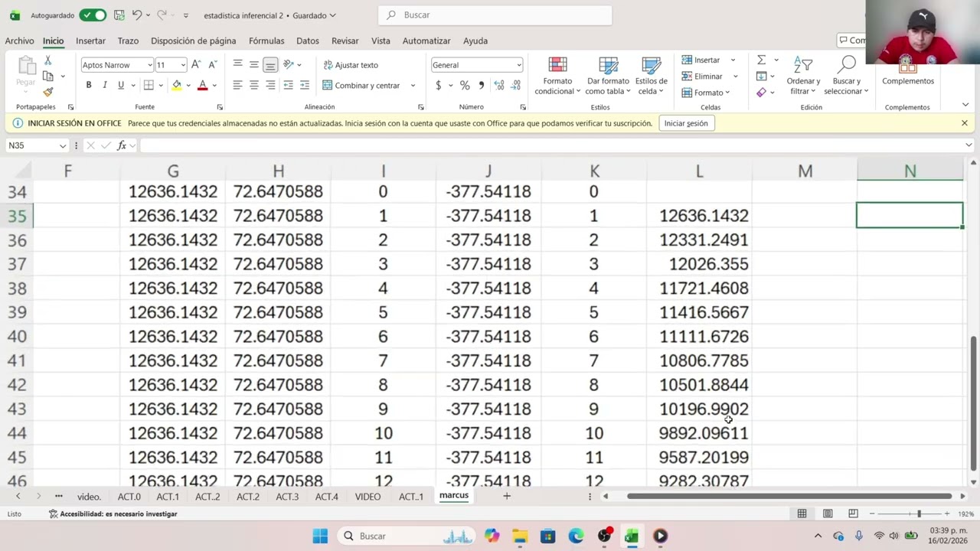The width and height of the screenshot is (980, 551).
Task: Switch to page layout view
Action: 828,514
